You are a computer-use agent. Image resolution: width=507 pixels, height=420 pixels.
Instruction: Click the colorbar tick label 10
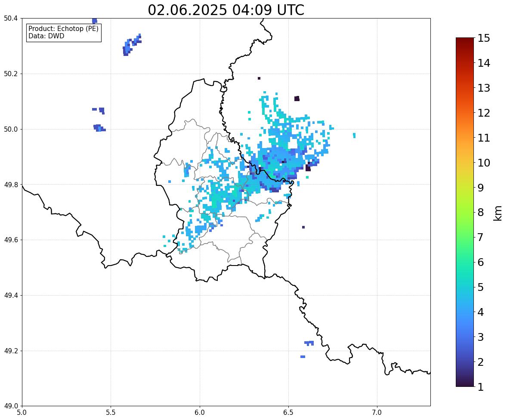click(484, 163)
